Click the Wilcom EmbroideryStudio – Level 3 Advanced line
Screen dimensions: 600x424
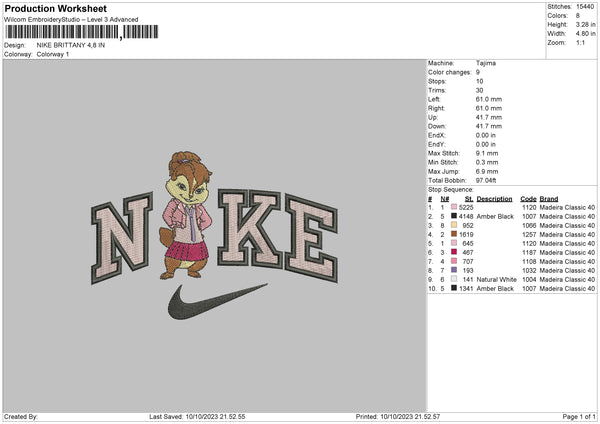(x=71, y=20)
